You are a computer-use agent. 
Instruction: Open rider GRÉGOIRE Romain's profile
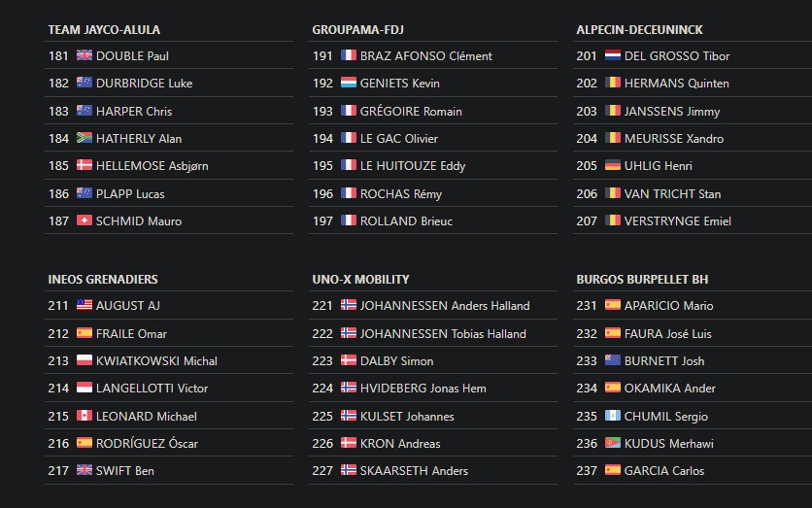click(x=411, y=111)
